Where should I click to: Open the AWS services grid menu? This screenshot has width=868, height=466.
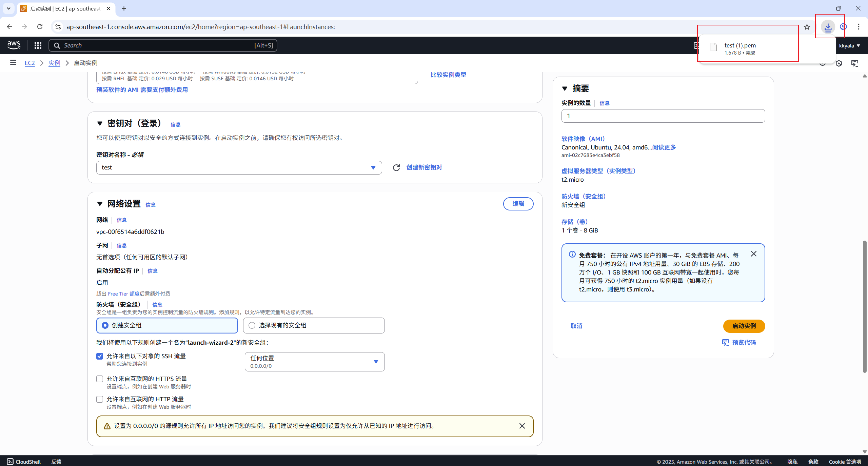pyautogui.click(x=38, y=45)
